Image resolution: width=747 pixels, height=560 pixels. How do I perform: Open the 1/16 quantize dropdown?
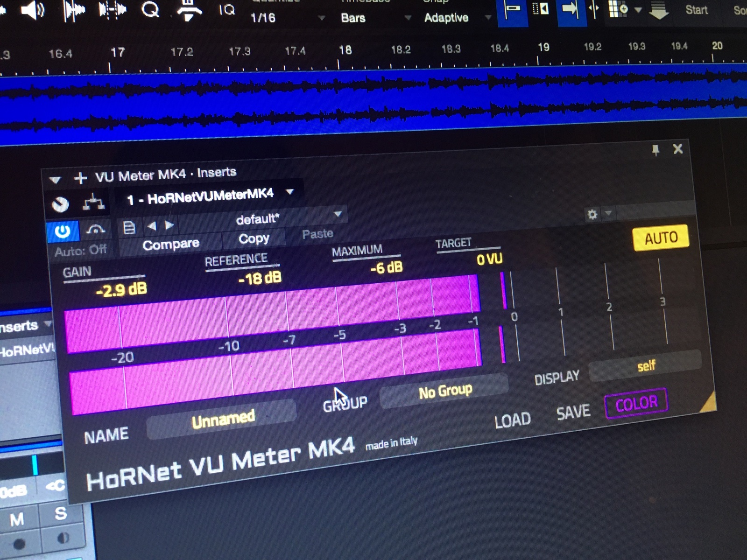click(287, 18)
